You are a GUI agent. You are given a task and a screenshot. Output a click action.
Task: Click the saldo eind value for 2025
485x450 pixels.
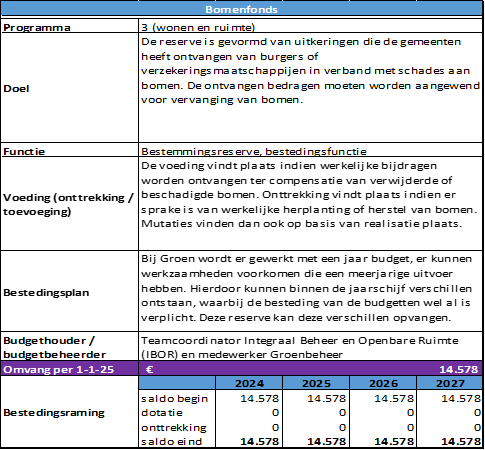[x=327, y=442]
